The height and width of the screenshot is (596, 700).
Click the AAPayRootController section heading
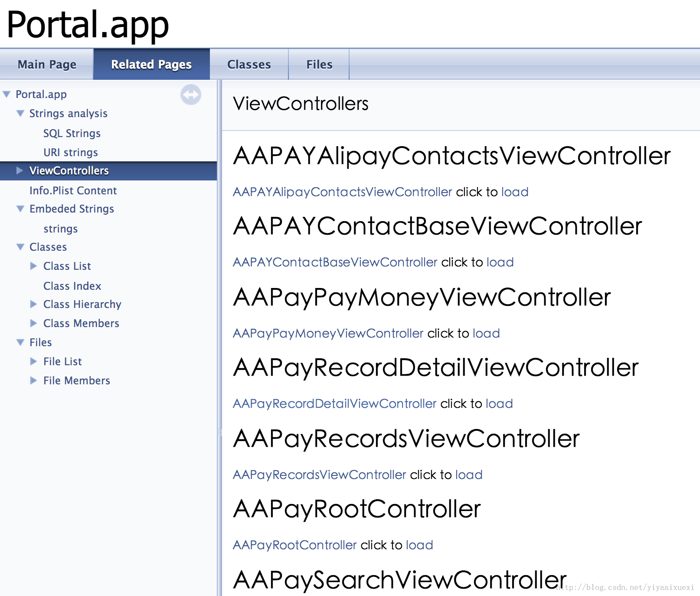point(357,509)
